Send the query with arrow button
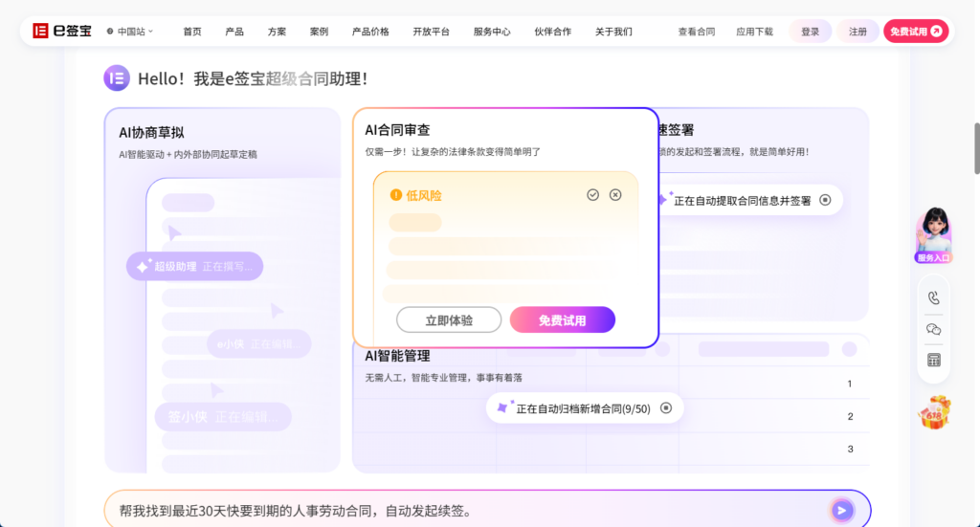 coord(841,510)
